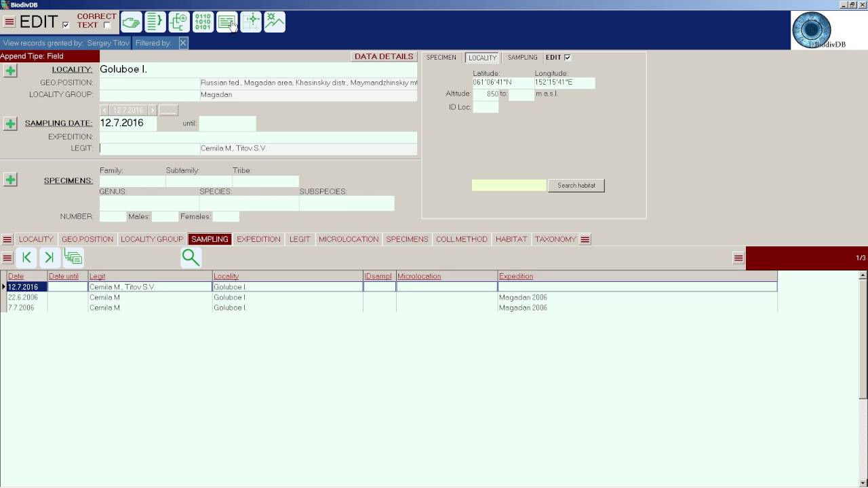The image size is (868, 488).
Task: Click the stacked records copy icon
Action: tap(73, 258)
